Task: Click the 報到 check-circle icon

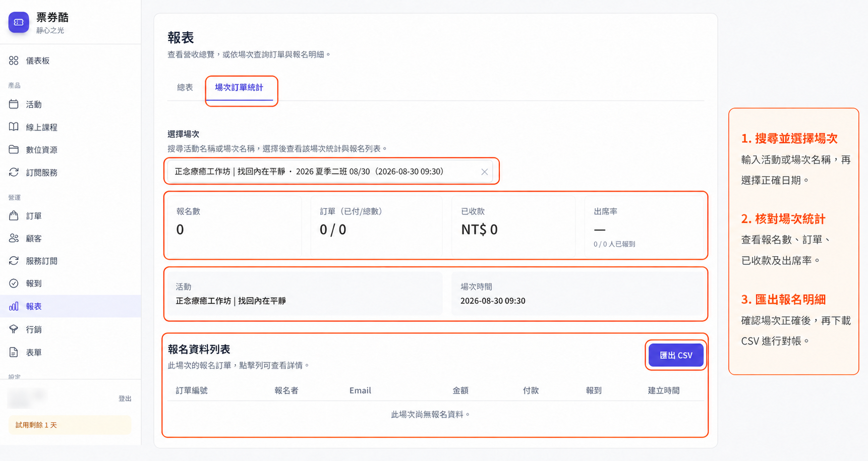Action: tap(14, 283)
